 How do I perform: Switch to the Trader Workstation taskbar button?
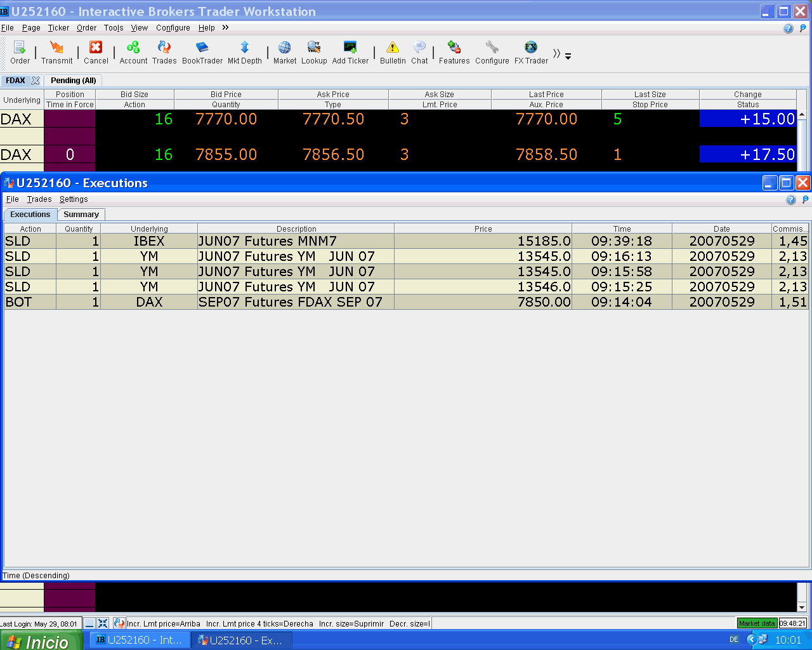(x=140, y=640)
